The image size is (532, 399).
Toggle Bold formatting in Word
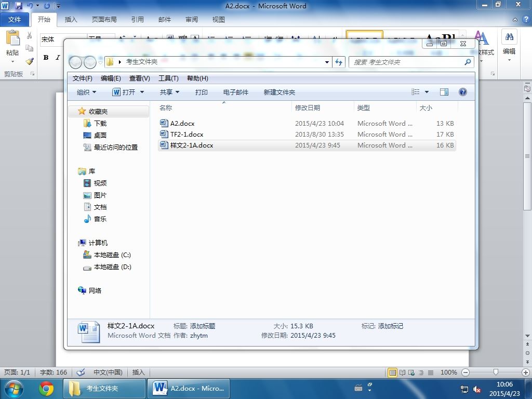[x=46, y=58]
